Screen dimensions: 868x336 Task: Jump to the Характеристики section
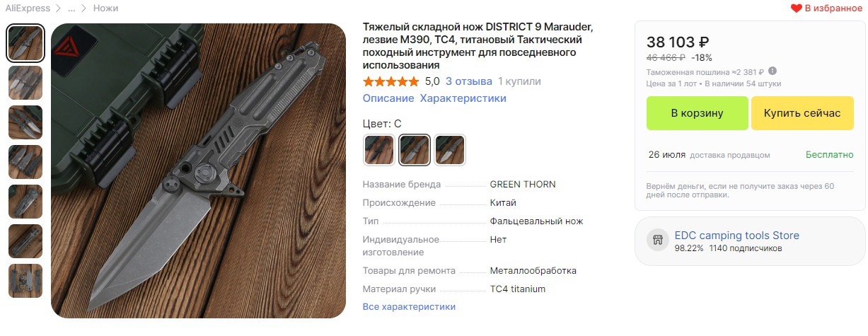463,98
